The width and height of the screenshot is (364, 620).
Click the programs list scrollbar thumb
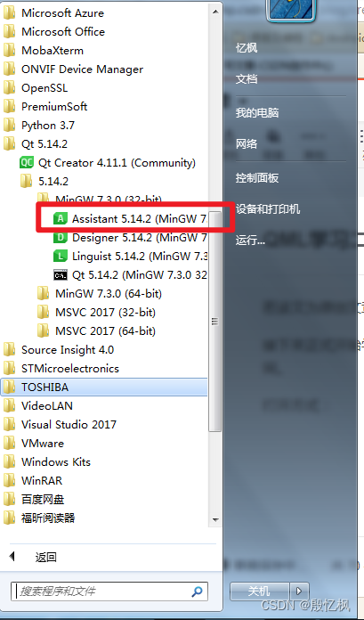click(x=215, y=321)
